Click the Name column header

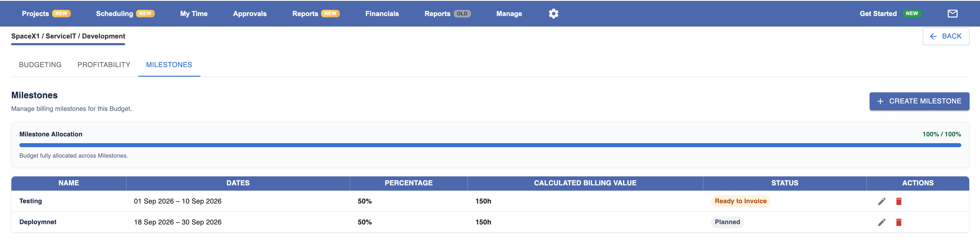(x=69, y=183)
